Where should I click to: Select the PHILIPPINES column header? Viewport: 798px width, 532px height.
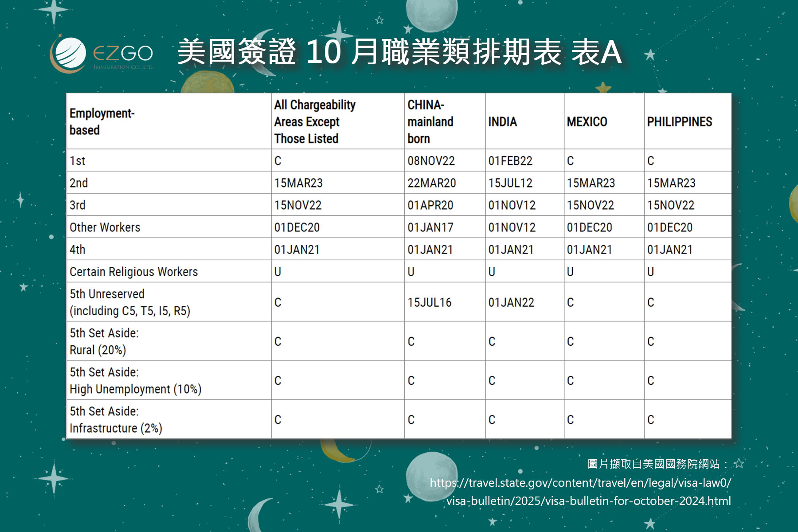pyautogui.click(x=679, y=121)
